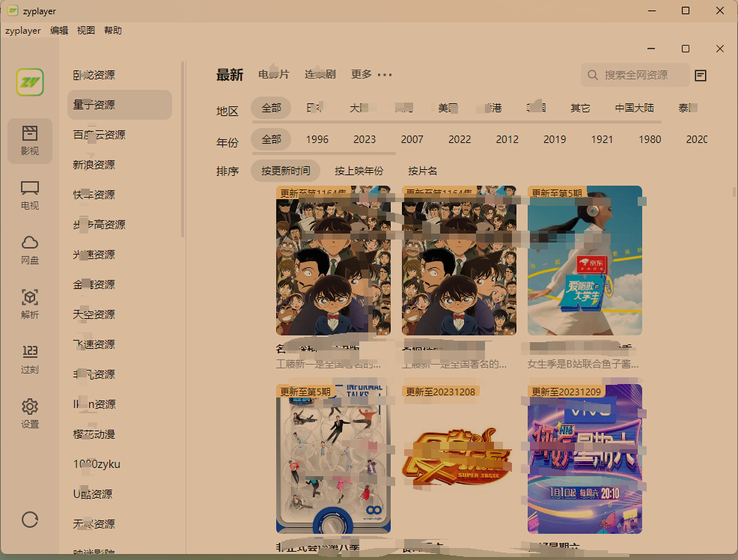Viewport: 738px width, 560px height.
Task: Expand the 更多 categories menu
Action: tap(371, 74)
